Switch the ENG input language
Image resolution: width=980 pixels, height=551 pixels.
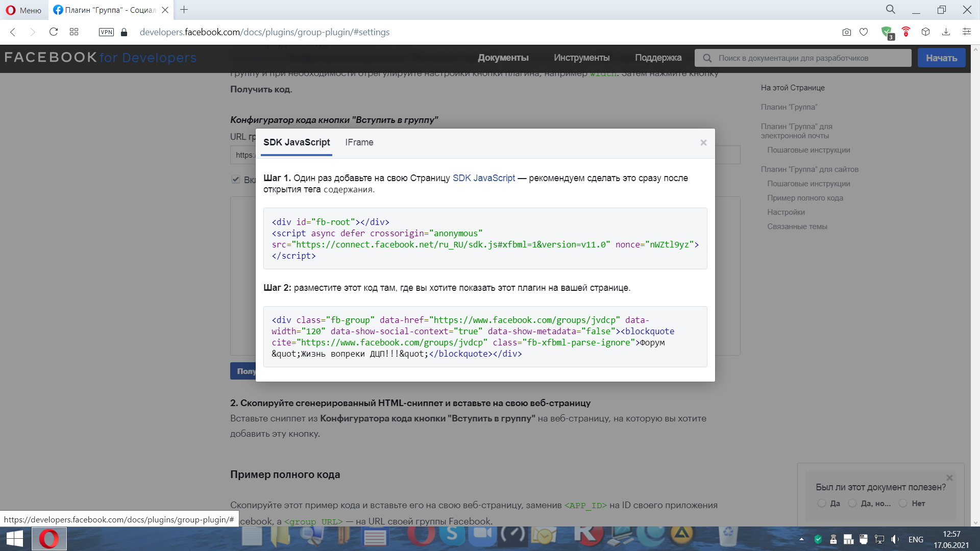(x=916, y=539)
